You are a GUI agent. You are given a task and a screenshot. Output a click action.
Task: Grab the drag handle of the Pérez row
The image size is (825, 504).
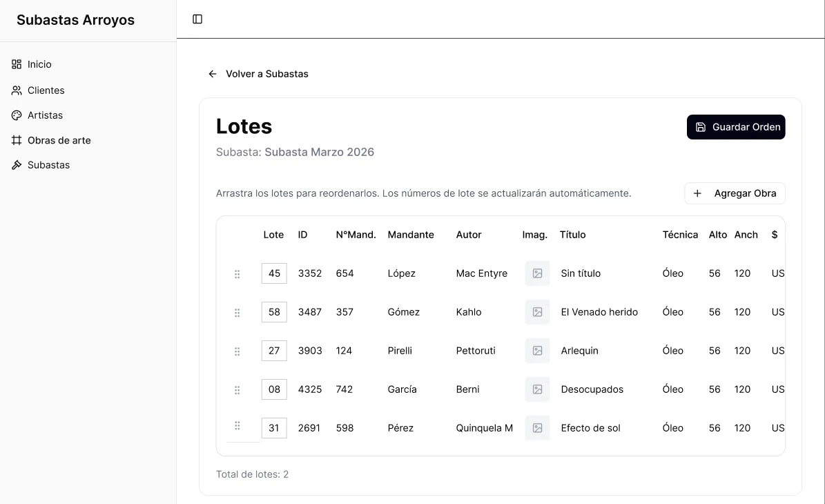coord(237,425)
